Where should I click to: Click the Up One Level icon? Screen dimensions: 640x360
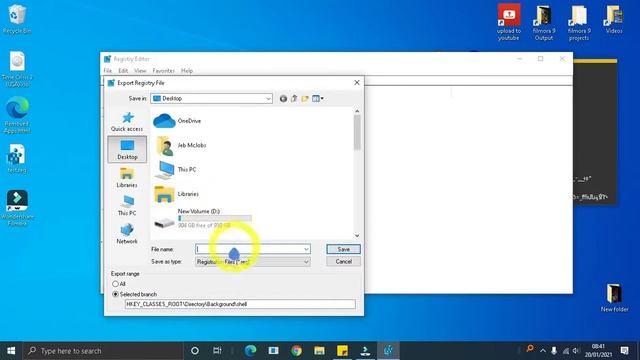click(x=294, y=99)
